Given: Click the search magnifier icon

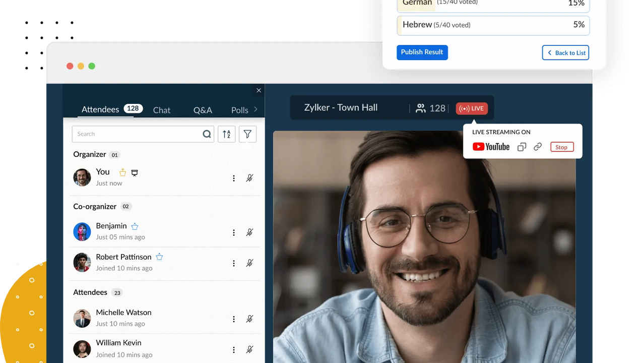Looking at the screenshot, I should [x=207, y=134].
